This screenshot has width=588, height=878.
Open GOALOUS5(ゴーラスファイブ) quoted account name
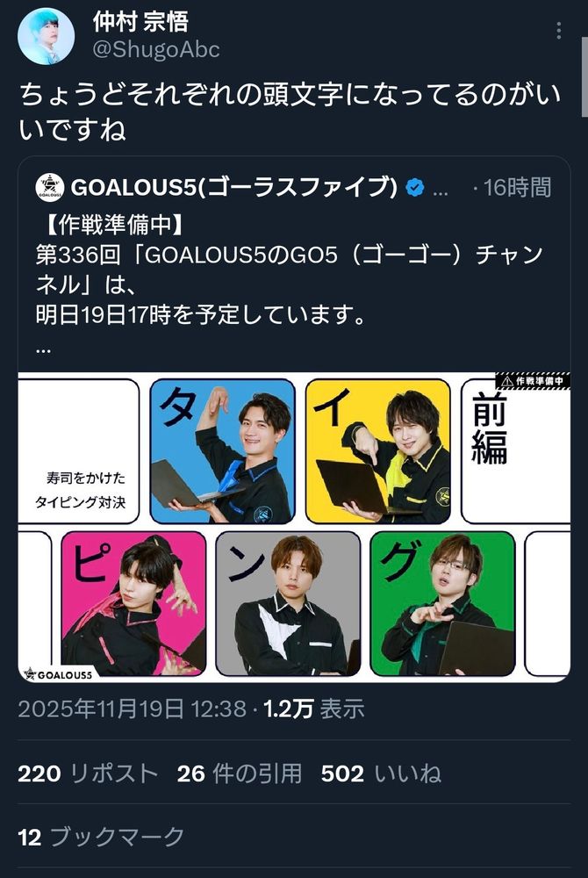233,187
